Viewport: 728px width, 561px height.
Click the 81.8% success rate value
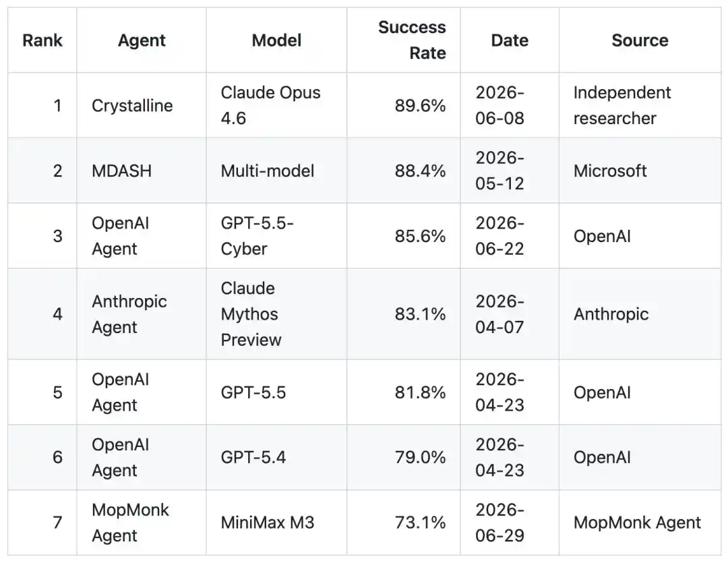coord(420,392)
